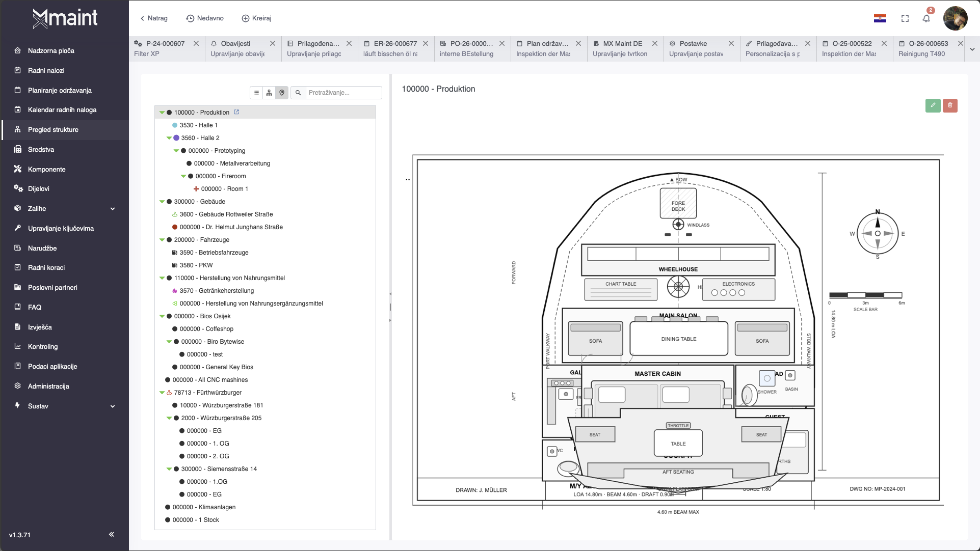The image size is (980, 551).
Task: Open external link next to 100000 - Produktion
Action: coord(236,112)
